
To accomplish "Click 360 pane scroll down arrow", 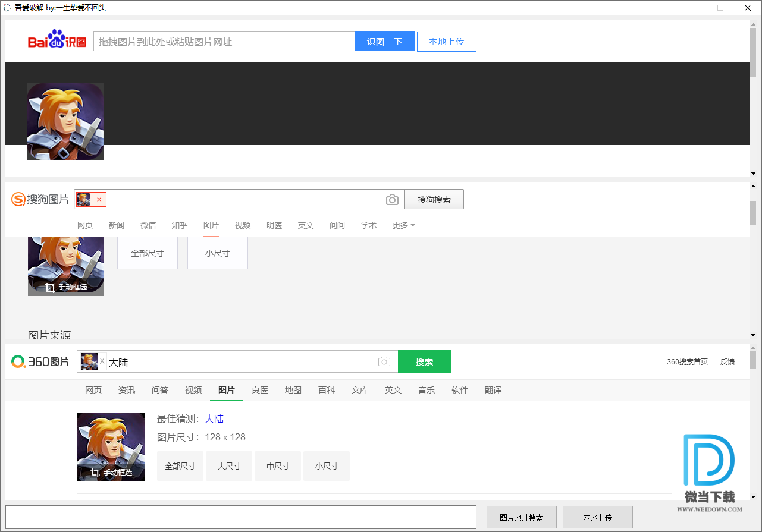I will 752,496.
